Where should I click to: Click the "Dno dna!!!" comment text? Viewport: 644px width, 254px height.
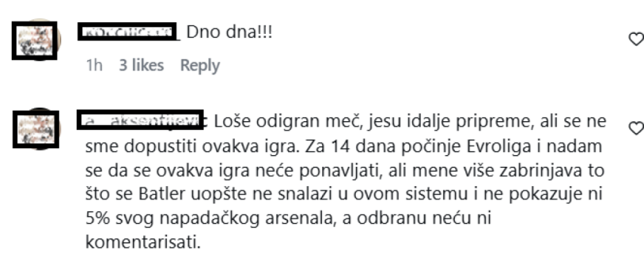[229, 32]
